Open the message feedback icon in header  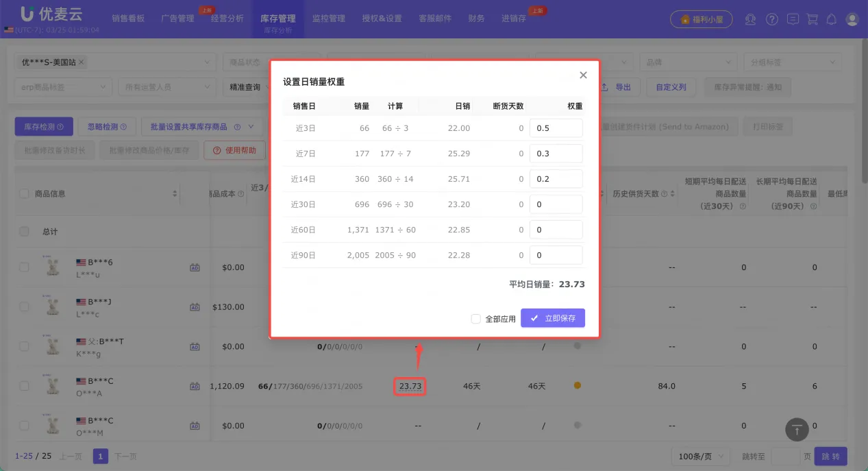[x=793, y=19]
